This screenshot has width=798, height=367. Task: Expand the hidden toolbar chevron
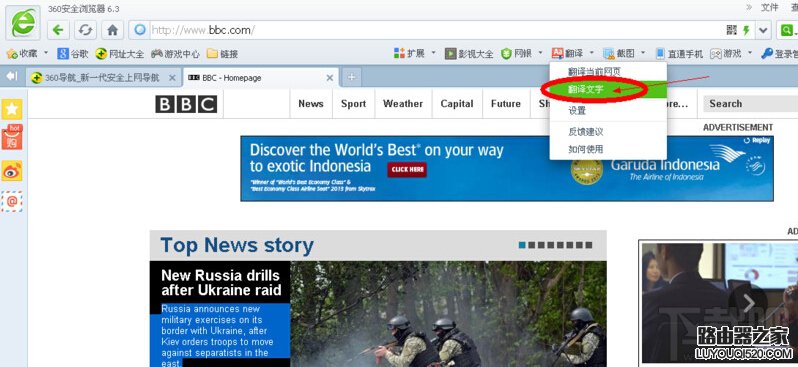pos(749,7)
